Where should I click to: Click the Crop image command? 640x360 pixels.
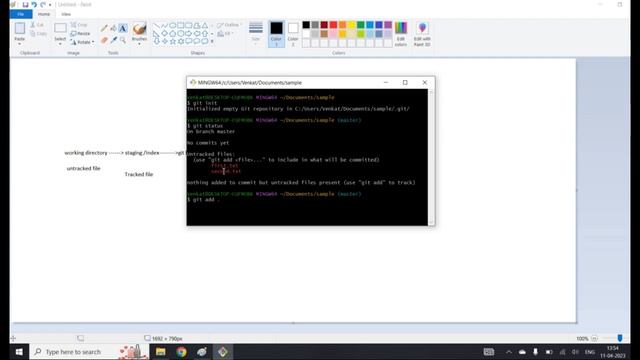79,25
